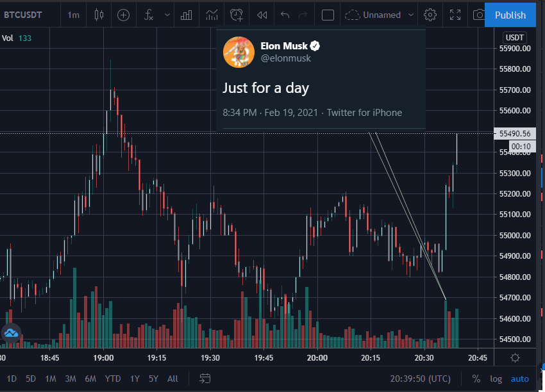Enter fullscreen mode
The image size is (545, 392).
[x=455, y=15]
